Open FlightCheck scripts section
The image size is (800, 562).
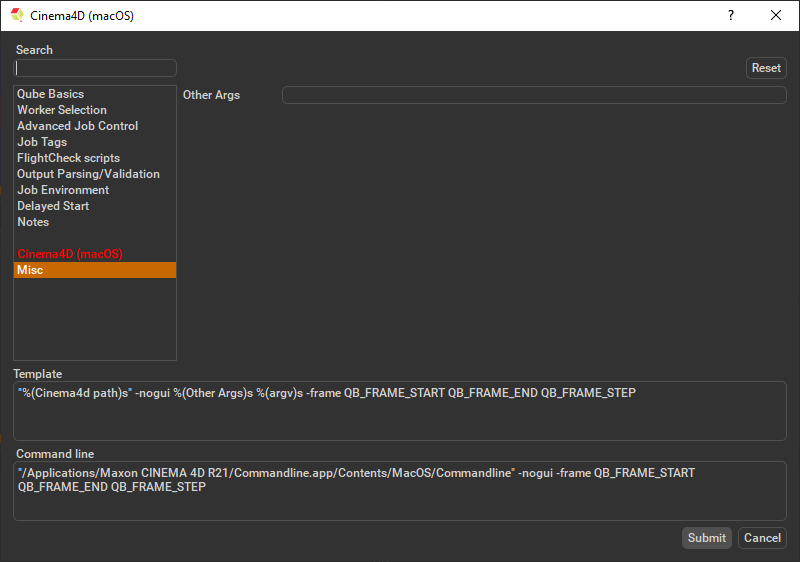(x=68, y=158)
